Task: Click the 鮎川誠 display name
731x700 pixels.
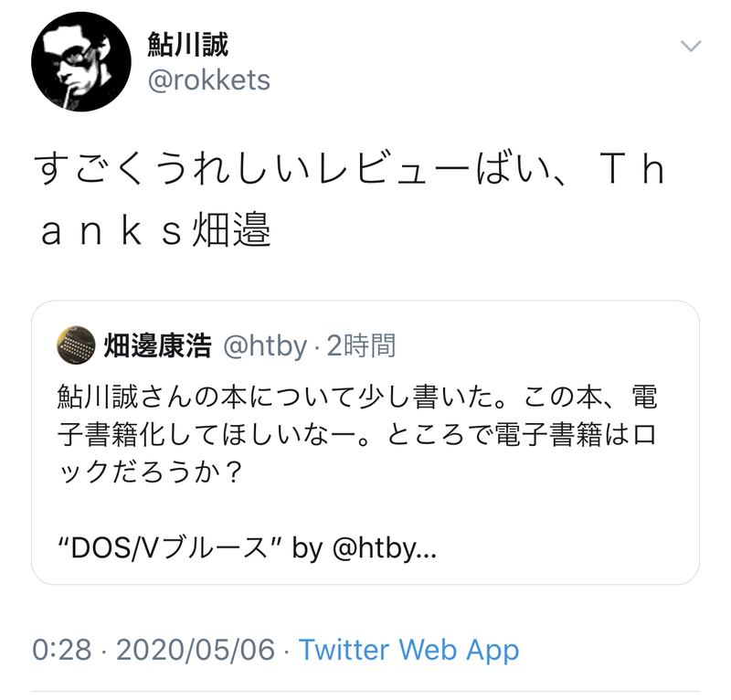Action: tap(188, 45)
